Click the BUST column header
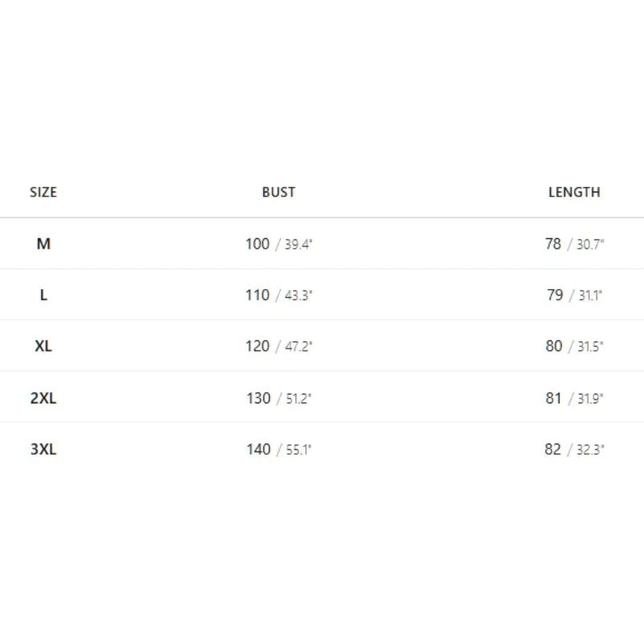Viewport: 644px width, 644px height. (x=279, y=192)
